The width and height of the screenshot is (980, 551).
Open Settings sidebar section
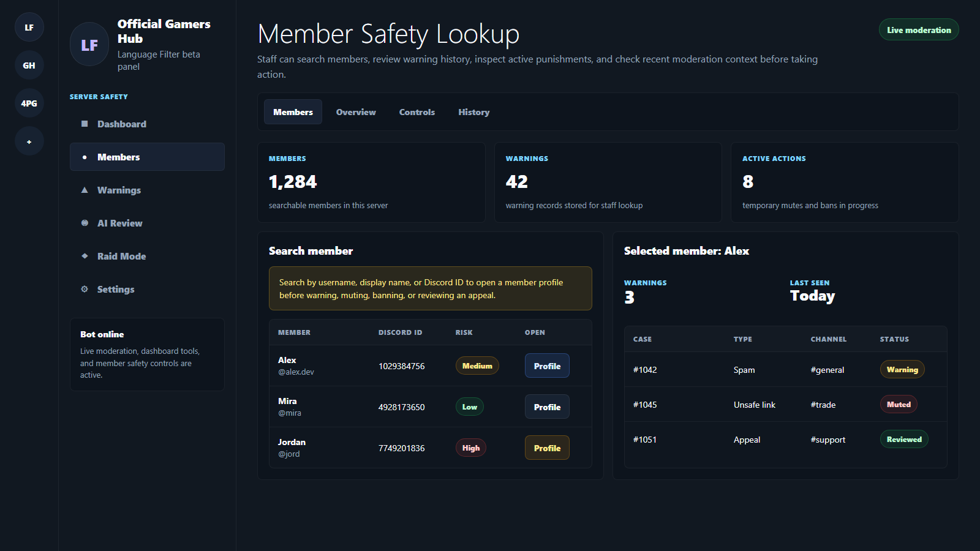point(147,289)
